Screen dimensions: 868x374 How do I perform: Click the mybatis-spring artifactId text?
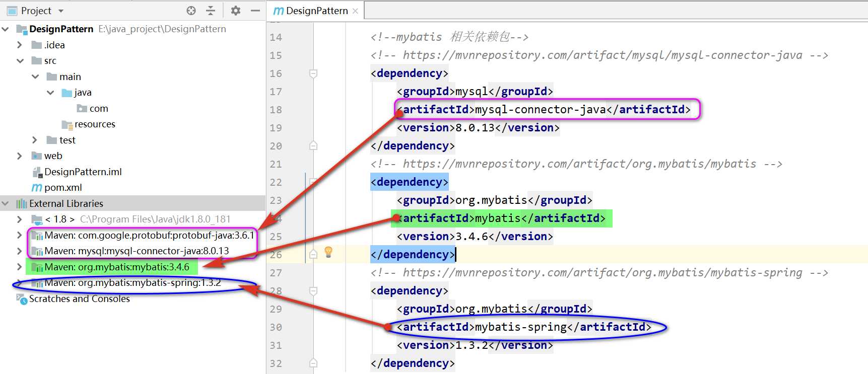click(x=521, y=327)
